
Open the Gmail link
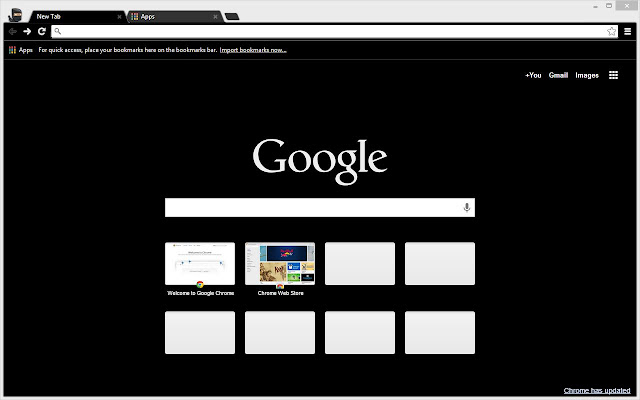tap(558, 75)
